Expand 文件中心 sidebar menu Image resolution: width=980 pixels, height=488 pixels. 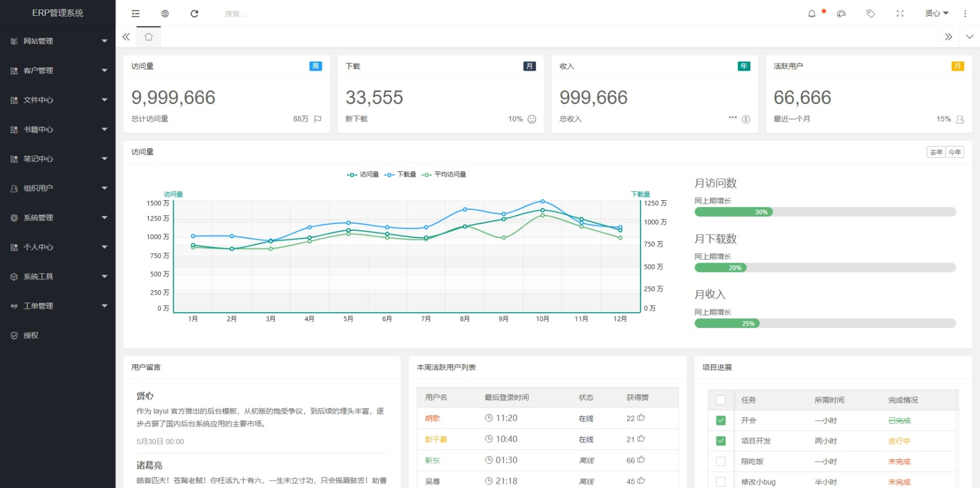[58, 100]
